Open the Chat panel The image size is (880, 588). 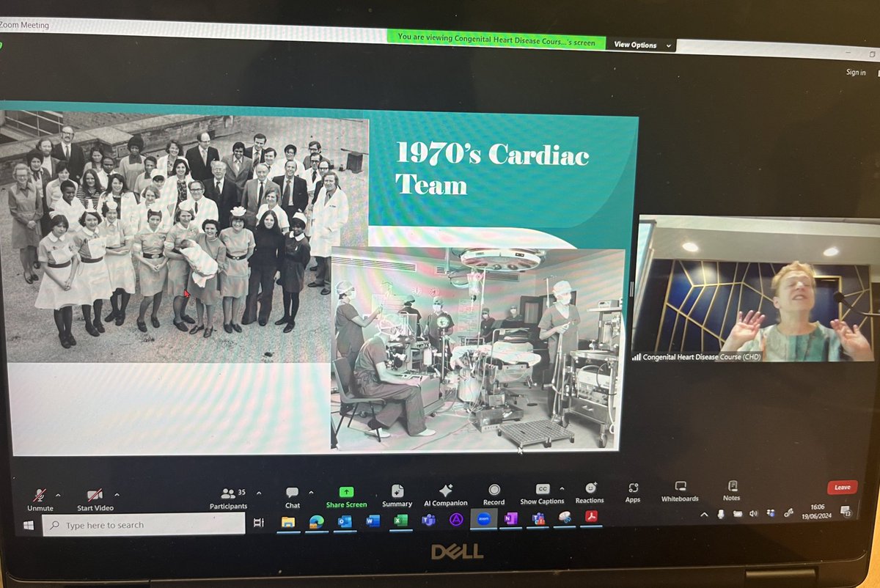click(x=292, y=498)
